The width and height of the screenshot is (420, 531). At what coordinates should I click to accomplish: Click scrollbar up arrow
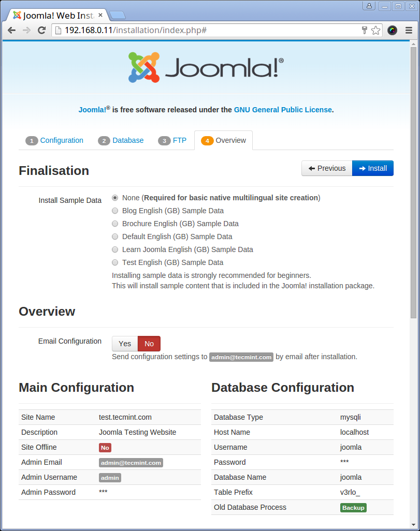(413, 44)
